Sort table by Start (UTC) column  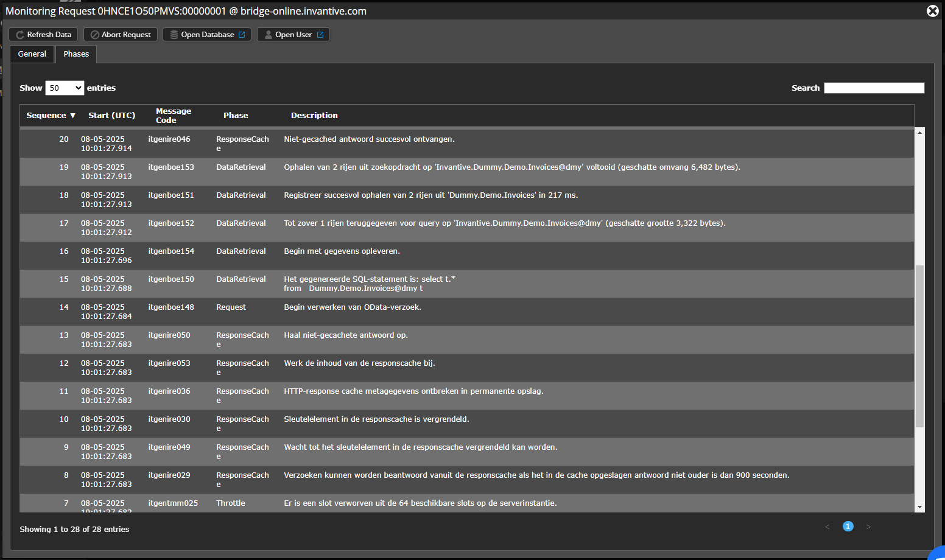pyautogui.click(x=111, y=116)
